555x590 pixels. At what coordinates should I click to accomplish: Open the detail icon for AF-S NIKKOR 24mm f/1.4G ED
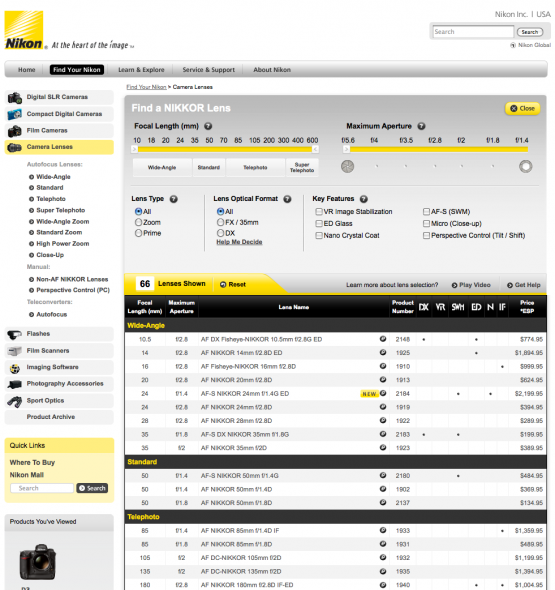point(383,393)
